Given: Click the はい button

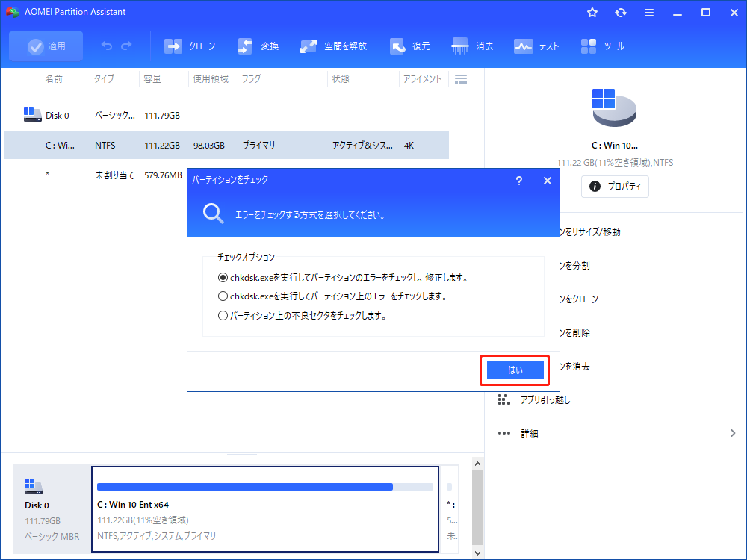Looking at the screenshot, I should click(515, 370).
